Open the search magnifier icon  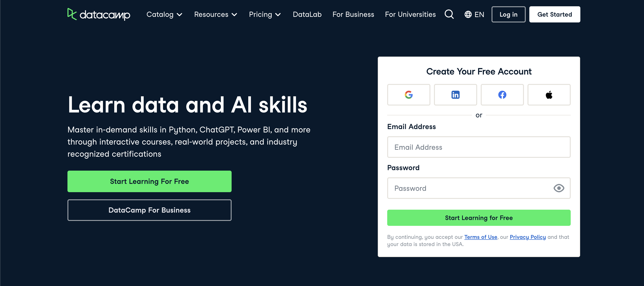[x=449, y=14]
